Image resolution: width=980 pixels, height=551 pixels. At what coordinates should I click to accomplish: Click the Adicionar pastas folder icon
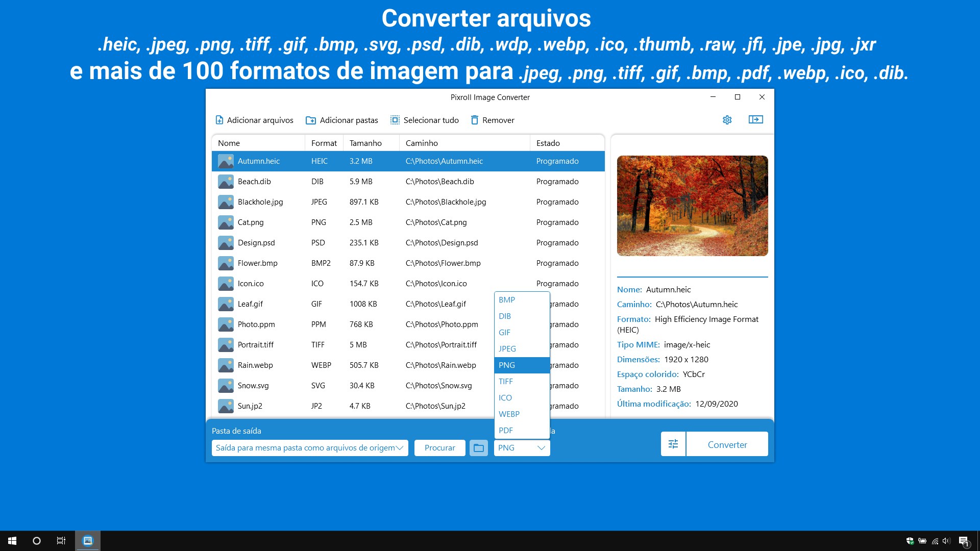tap(310, 120)
